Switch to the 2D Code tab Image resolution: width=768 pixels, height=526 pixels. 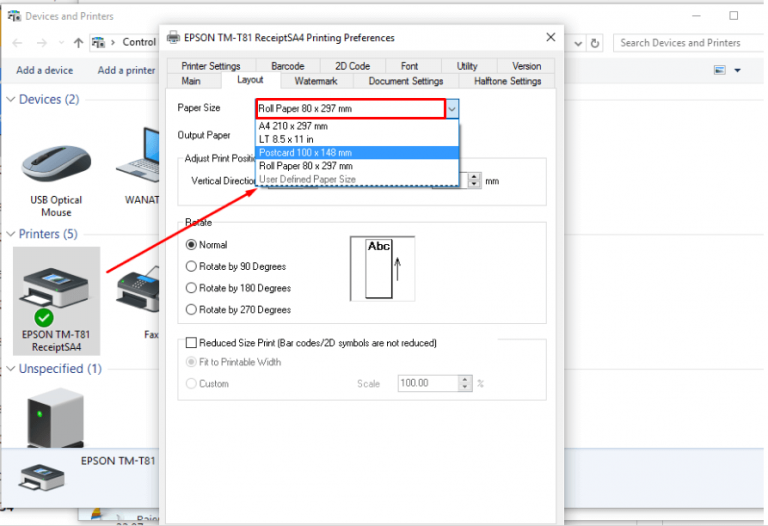click(353, 66)
